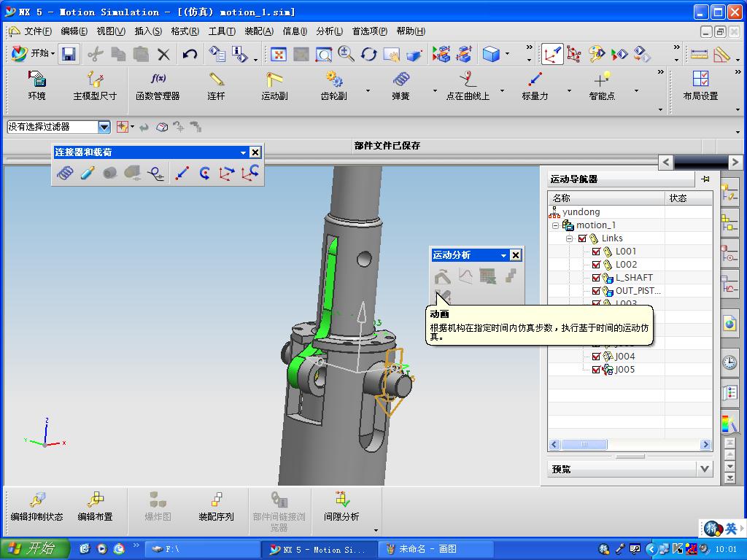The width and height of the screenshot is (747, 560).
Task: Click the clock icon in right sidebar
Action: pyautogui.click(x=729, y=362)
